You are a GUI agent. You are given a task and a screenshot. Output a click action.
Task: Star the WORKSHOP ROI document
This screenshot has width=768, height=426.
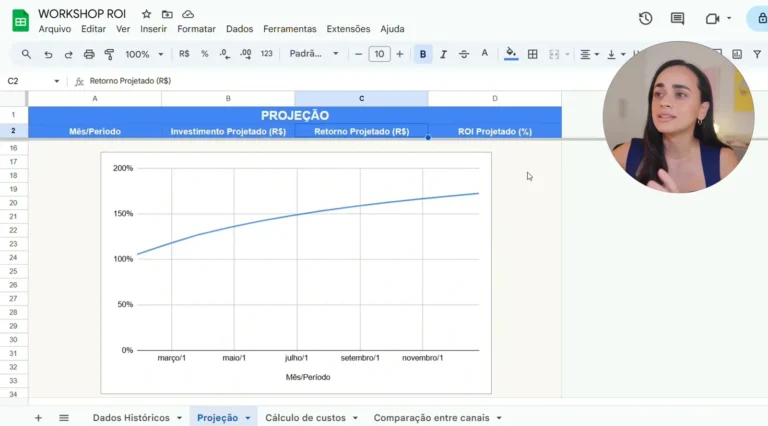147,14
